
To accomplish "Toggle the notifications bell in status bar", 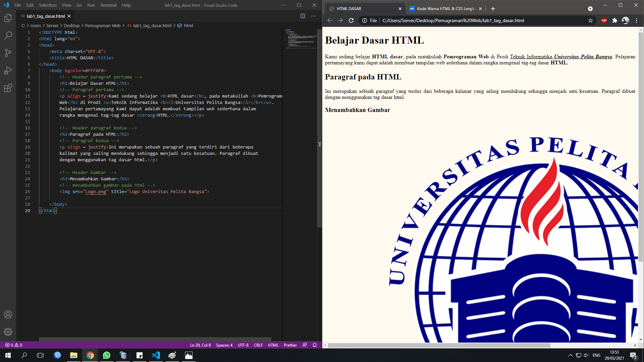I will 314,345.
